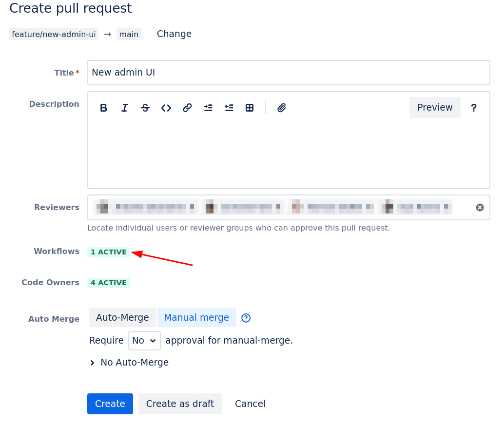Insert code formatting in description
504x426 pixels.
166,108
